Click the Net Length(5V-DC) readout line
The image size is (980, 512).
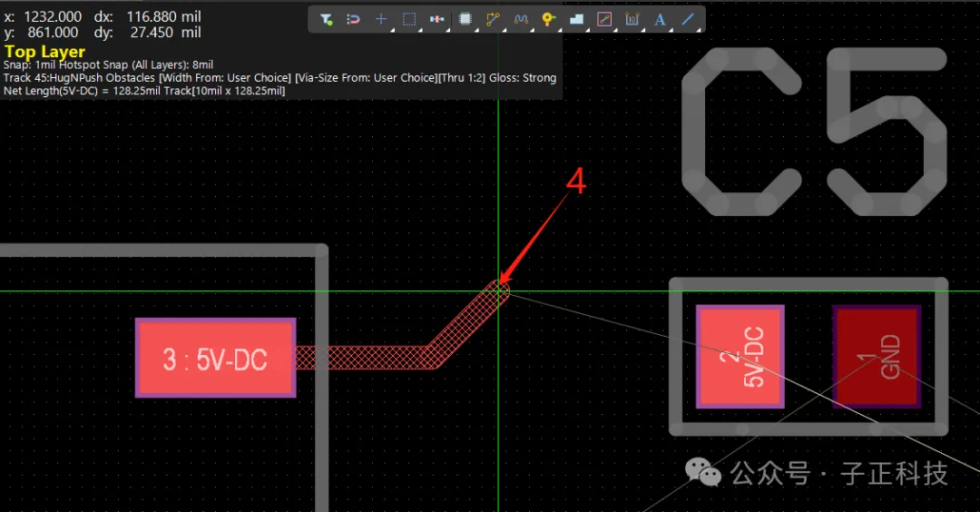pos(144,92)
